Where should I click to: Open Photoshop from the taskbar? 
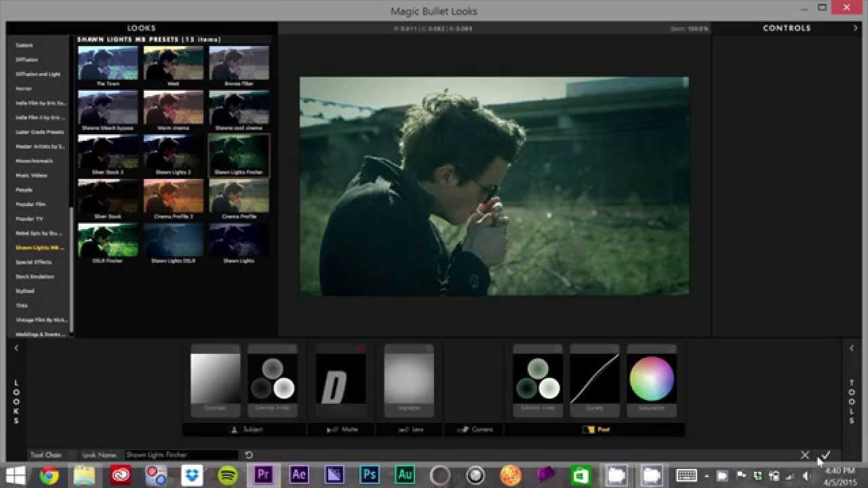(x=370, y=474)
